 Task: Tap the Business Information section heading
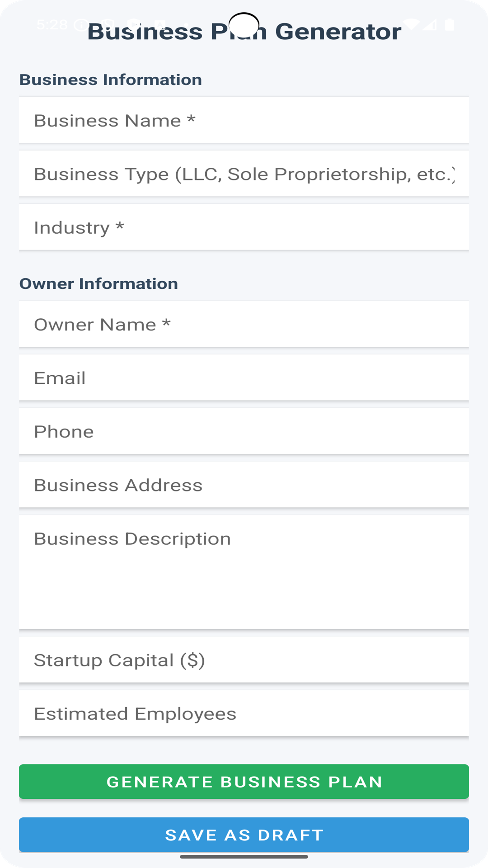[x=111, y=80]
